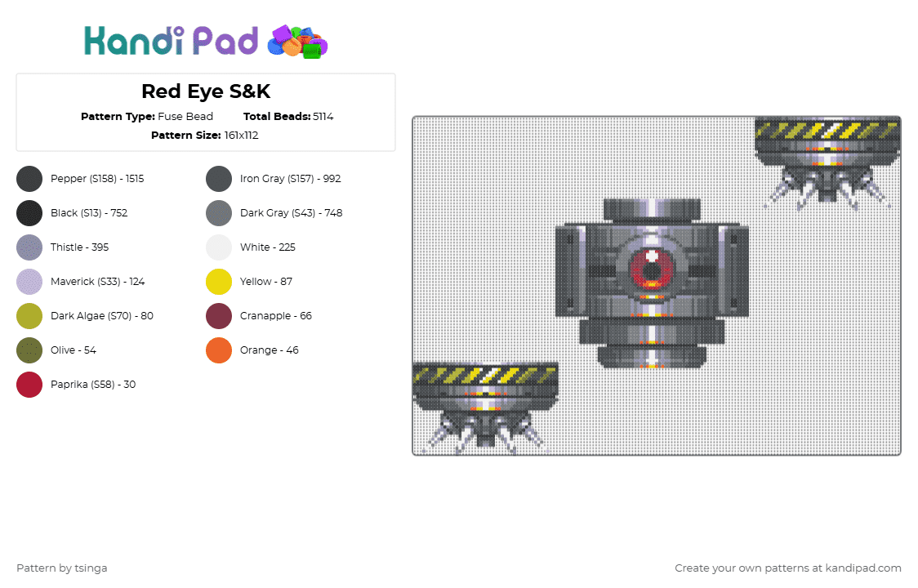The image size is (918, 588).
Task: Select the Yellow color swatch
Action: point(219,282)
